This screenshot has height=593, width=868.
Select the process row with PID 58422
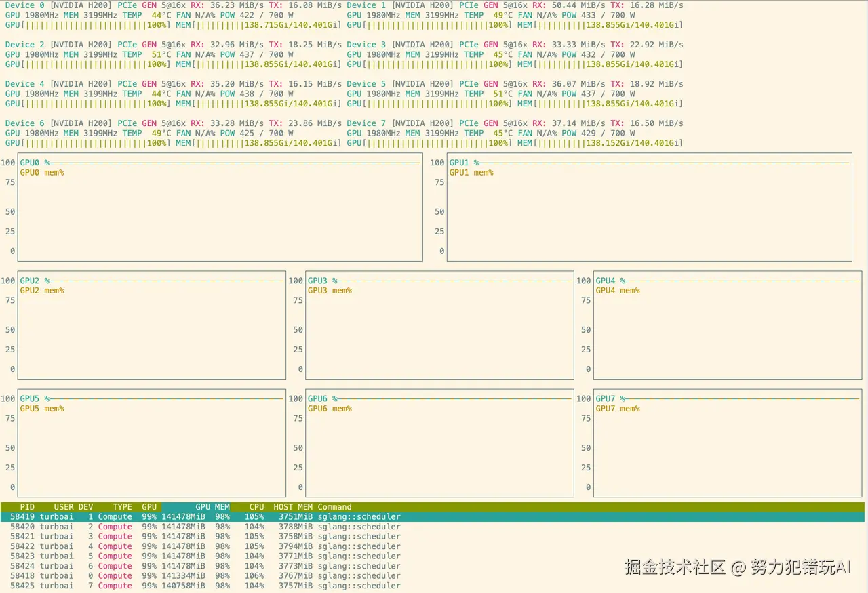tap(433, 546)
